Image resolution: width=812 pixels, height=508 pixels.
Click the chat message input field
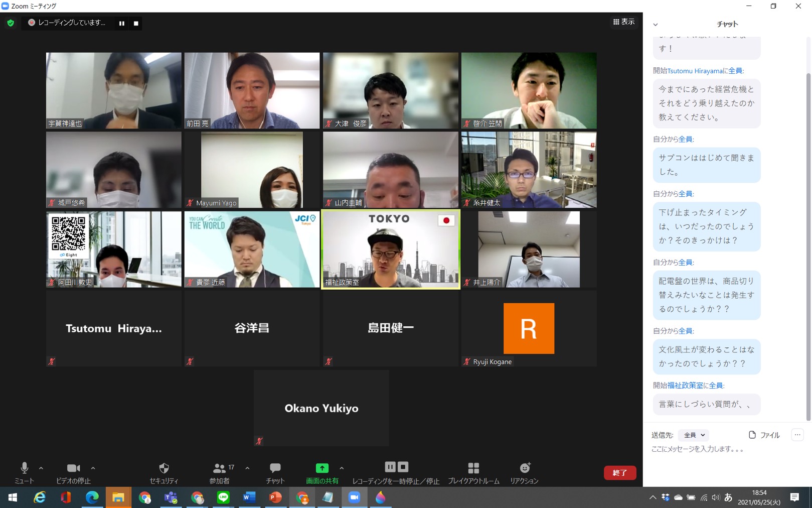[722, 449]
